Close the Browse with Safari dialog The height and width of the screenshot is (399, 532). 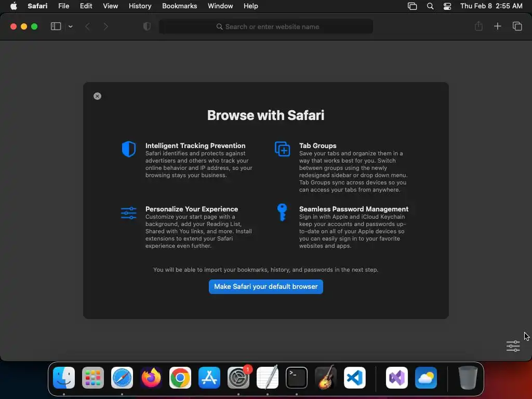[x=97, y=96]
